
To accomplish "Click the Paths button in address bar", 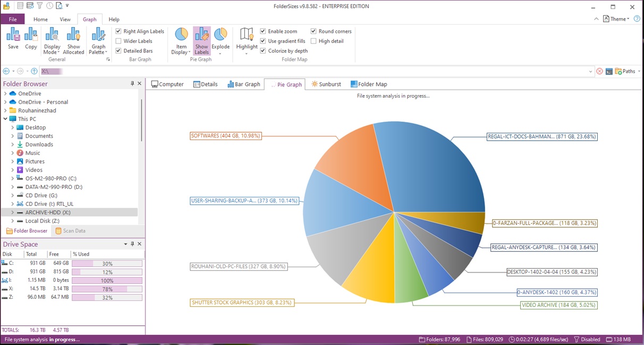I will (x=625, y=71).
